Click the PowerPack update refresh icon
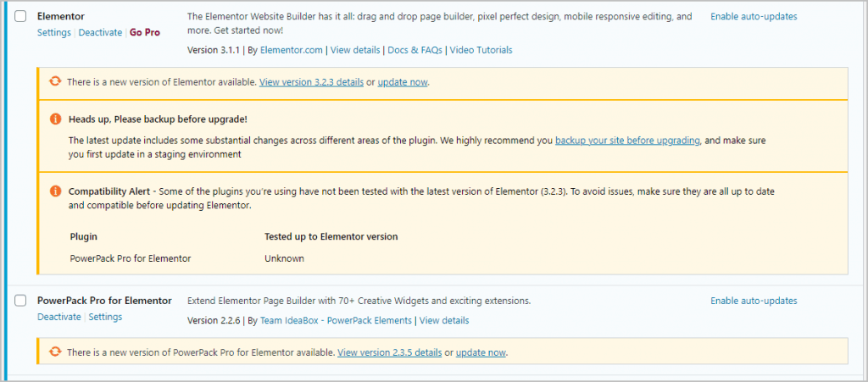 (55, 352)
